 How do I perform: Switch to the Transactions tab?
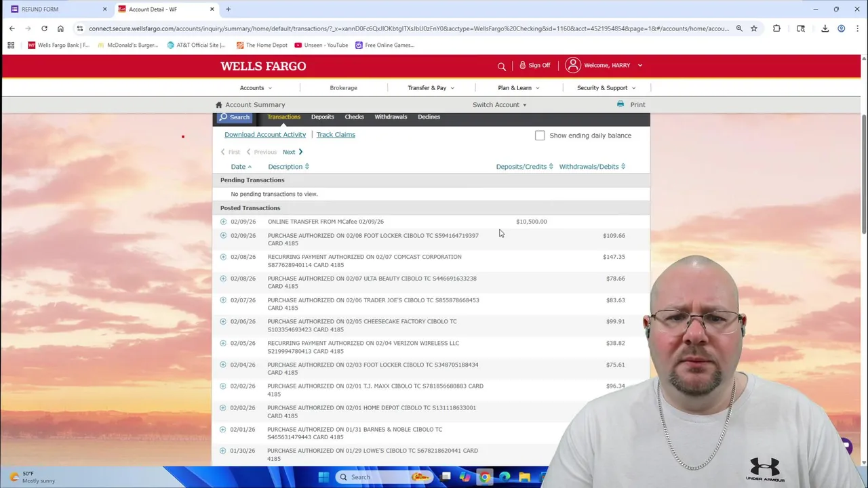[x=283, y=117]
